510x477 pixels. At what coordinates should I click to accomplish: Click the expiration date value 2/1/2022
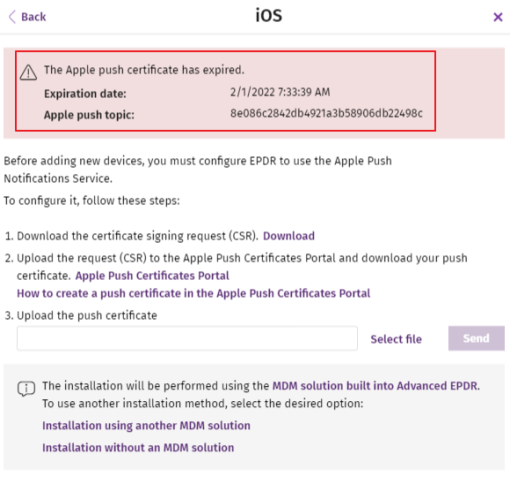[x=280, y=92]
